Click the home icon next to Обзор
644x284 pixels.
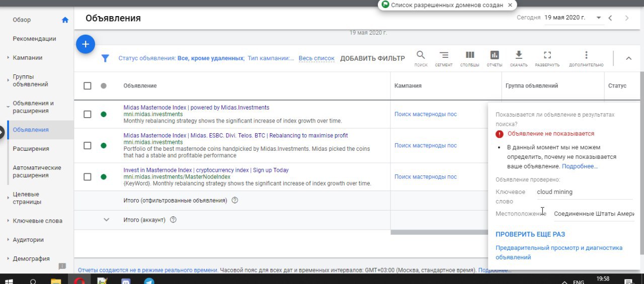[65, 20]
